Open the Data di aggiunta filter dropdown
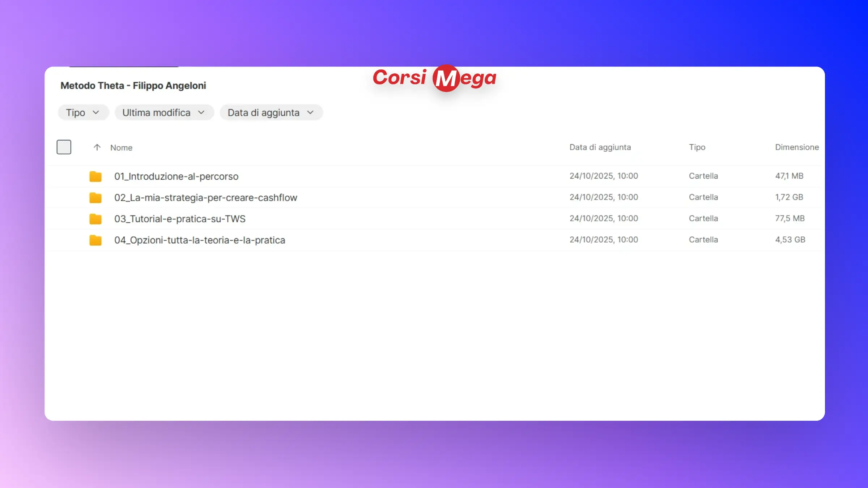The image size is (868, 488). pos(271,113)
